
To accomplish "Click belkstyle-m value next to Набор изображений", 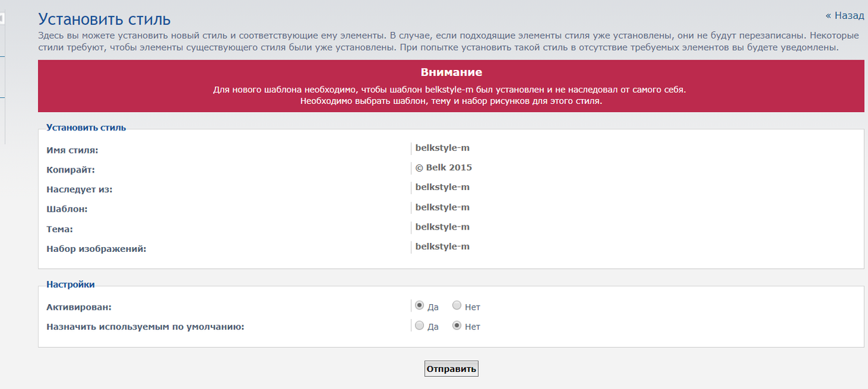I will pyautogui.click(x=442, y=246).
